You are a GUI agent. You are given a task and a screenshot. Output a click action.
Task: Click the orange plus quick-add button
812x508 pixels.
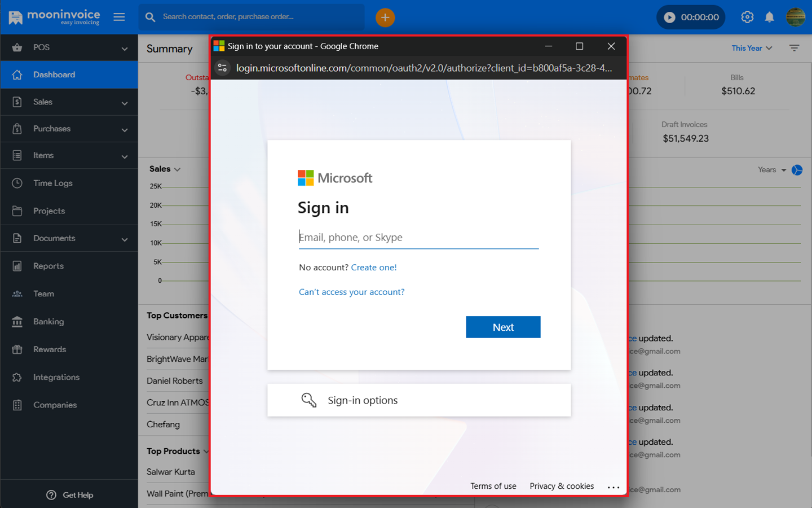point(385,17)
